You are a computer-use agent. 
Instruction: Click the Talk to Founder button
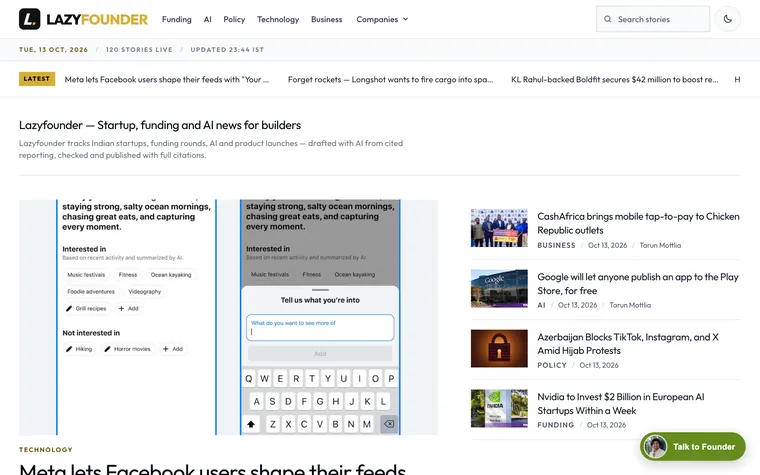click(x=693, y=446)
